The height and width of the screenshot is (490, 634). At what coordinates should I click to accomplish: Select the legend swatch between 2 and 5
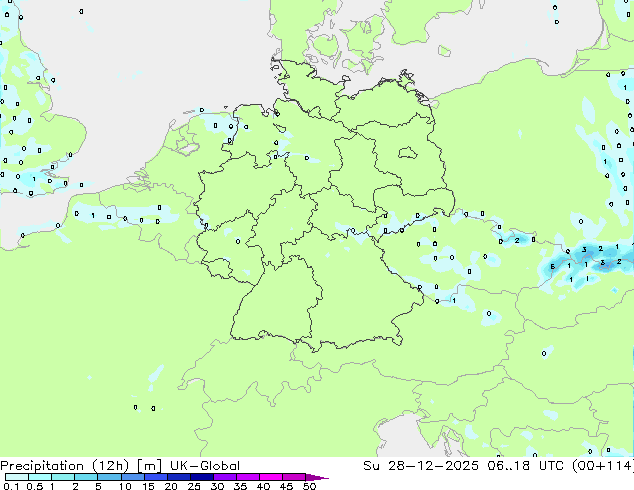tap(86, 477)
